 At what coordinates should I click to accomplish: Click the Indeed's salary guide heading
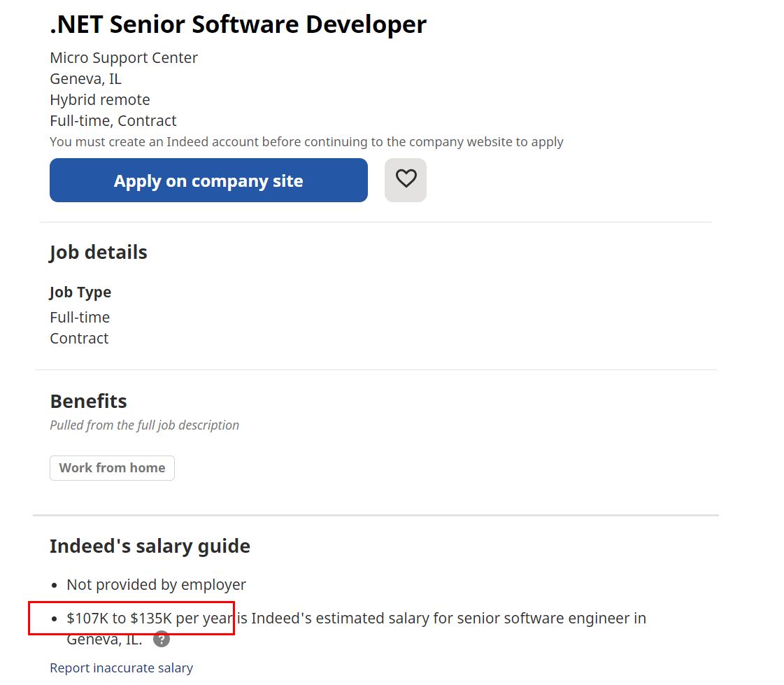150,546
